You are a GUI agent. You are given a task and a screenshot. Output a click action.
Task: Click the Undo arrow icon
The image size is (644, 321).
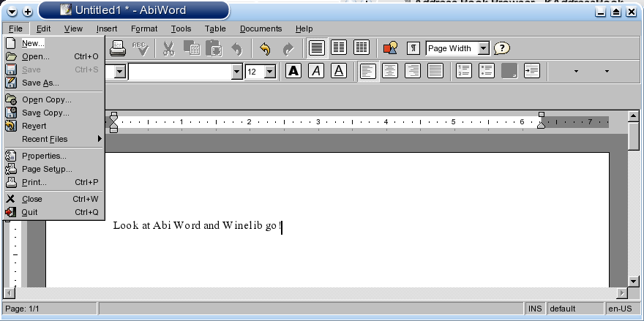coord(264,49)
